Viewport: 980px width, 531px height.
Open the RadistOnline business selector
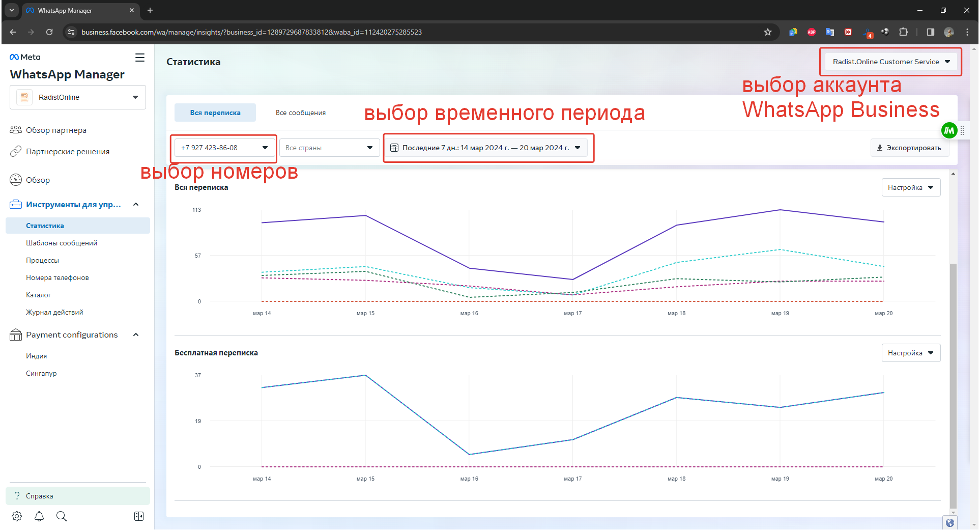[x=78, y=97]
